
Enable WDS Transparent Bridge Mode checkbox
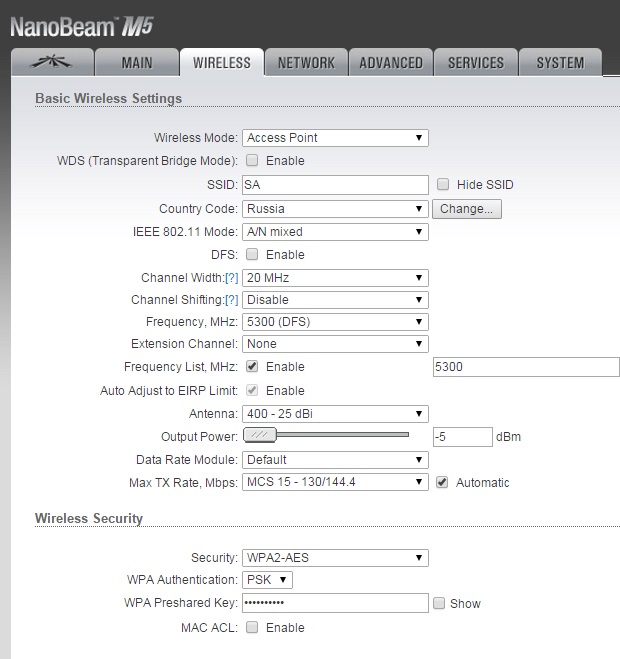[x=252, y=160]
